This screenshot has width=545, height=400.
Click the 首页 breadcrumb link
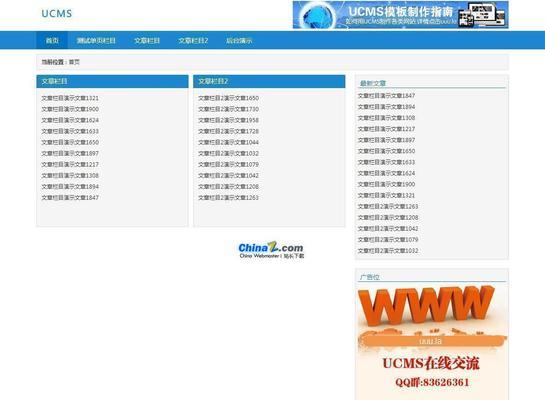pyautogui.click(x=74, y=62)
